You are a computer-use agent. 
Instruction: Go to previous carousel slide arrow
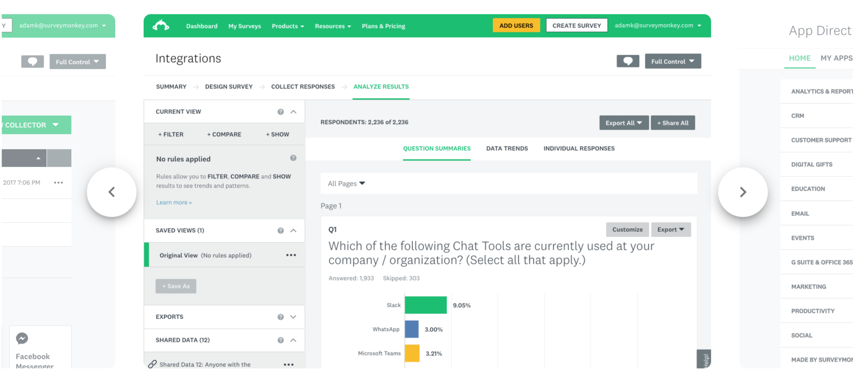tap(112, 192)
